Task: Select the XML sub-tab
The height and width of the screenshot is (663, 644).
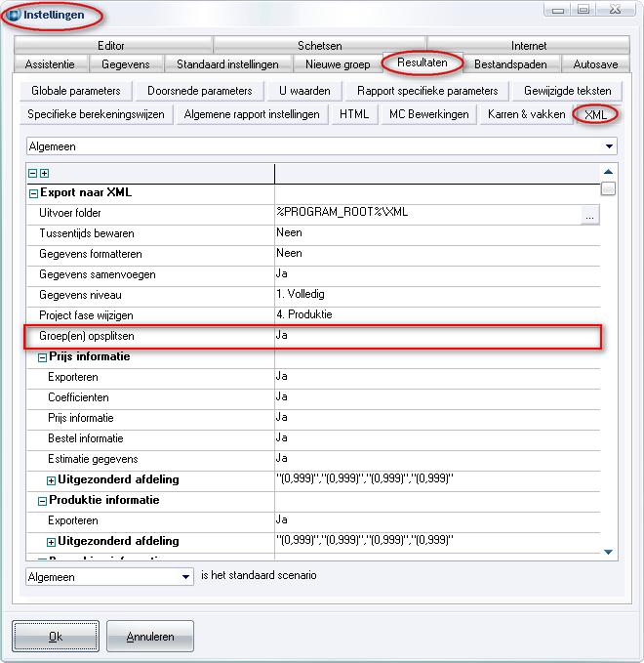Action: click(x=596, y=114)
